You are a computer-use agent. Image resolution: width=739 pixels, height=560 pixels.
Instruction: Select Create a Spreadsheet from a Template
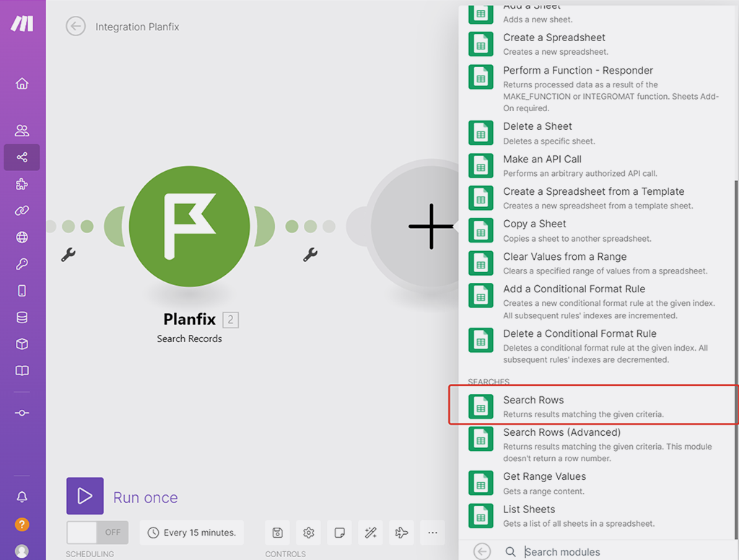(x=596, y=198)
